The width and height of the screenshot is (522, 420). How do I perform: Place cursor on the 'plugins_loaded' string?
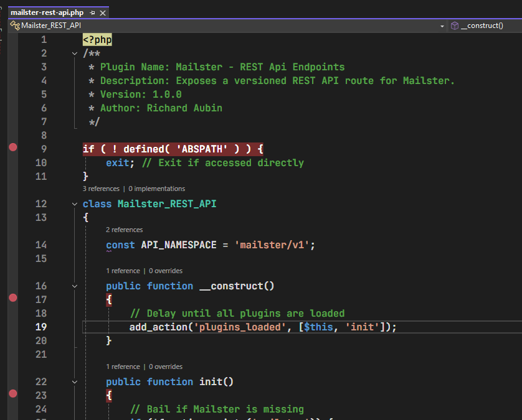pos(239,327)
